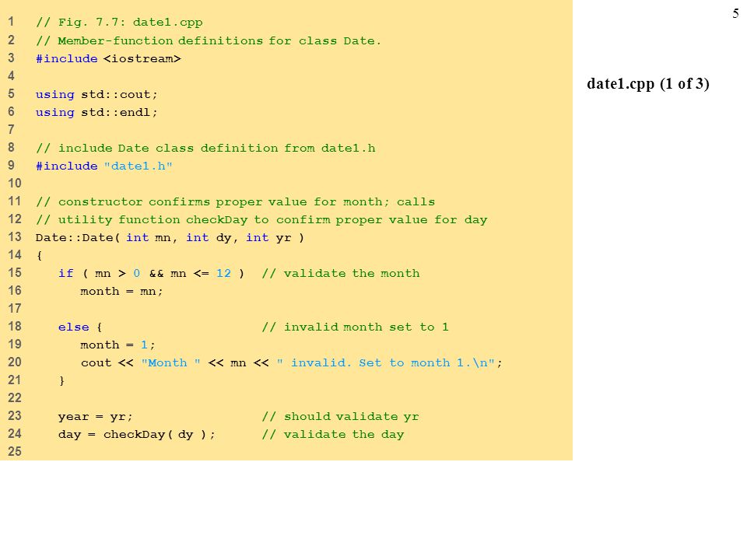Select the statement 'month = mn;'

coord(121,292)
